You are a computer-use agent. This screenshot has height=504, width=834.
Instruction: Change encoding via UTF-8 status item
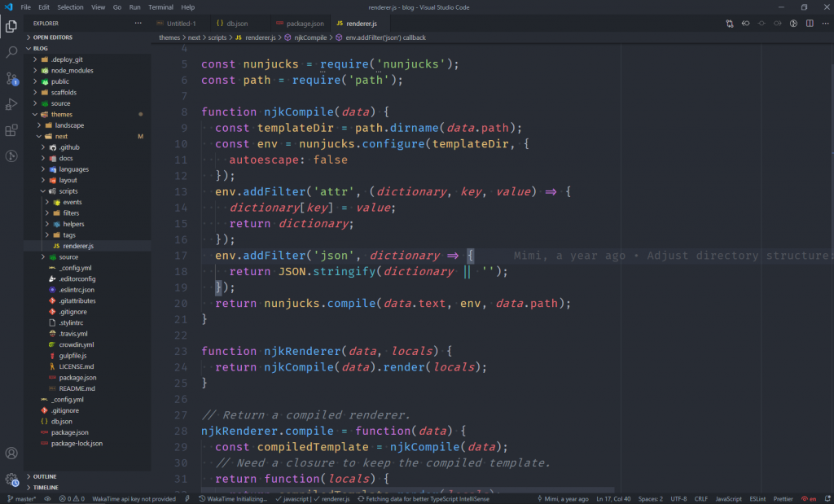[678, 498]
